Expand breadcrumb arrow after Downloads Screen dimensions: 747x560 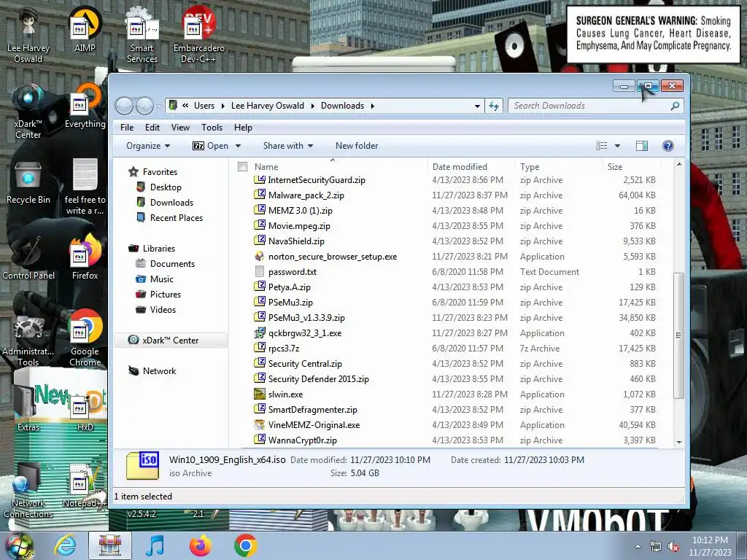(373, 106)
